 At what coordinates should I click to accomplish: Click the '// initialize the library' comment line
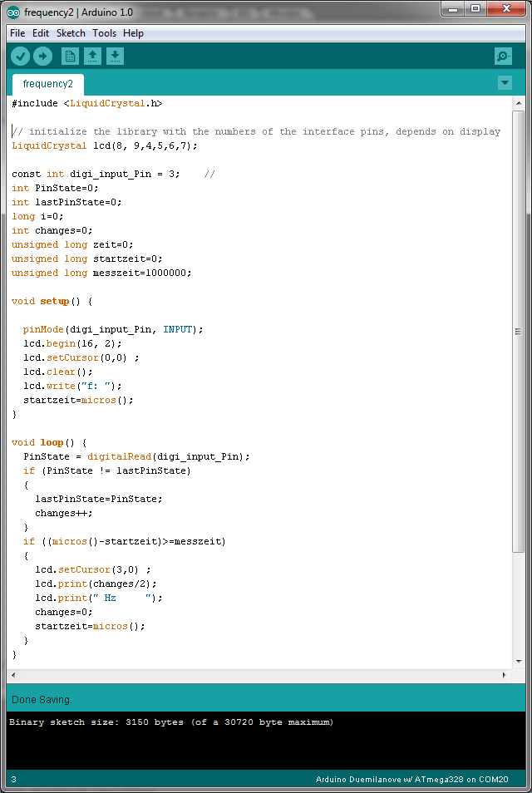coord(256,131)
